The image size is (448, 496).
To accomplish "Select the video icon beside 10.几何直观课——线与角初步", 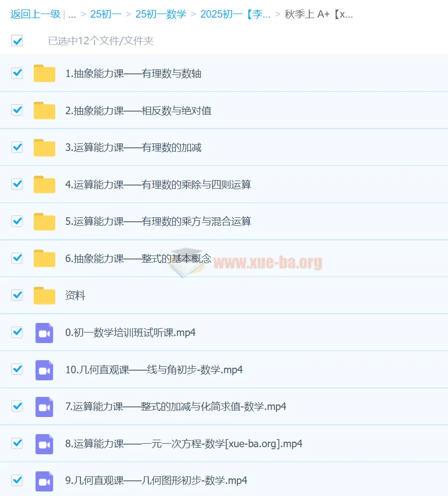I will click(44, 369).
